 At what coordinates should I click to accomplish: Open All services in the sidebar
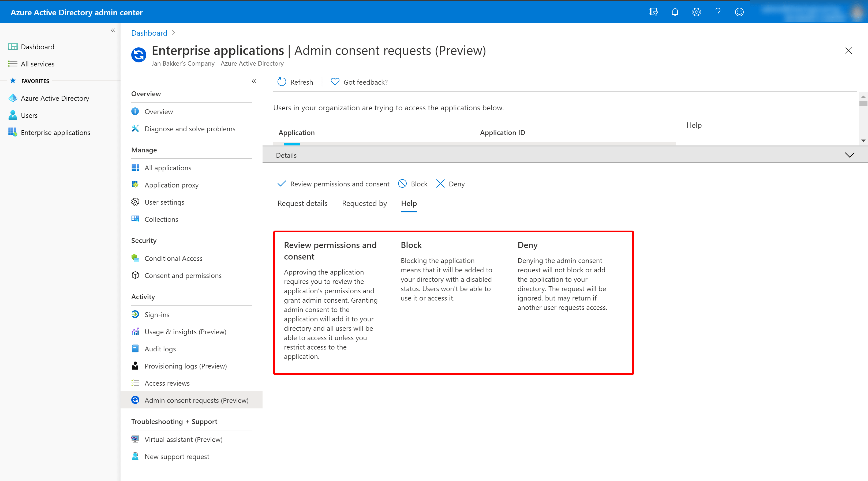click(x=38, y=64)
